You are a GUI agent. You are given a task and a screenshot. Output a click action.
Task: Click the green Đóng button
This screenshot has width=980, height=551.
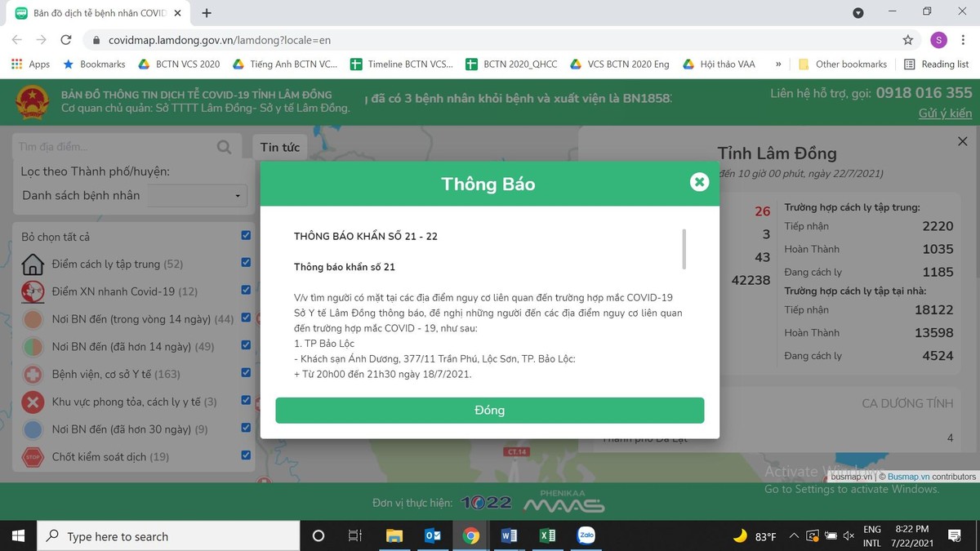(489, 410)
